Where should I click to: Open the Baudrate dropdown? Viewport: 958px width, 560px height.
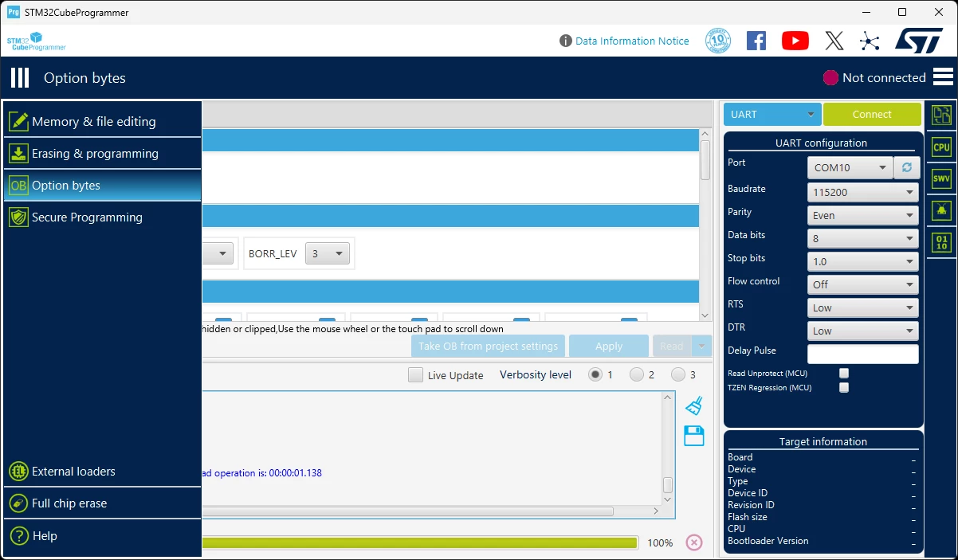click(x=862, y=192)
